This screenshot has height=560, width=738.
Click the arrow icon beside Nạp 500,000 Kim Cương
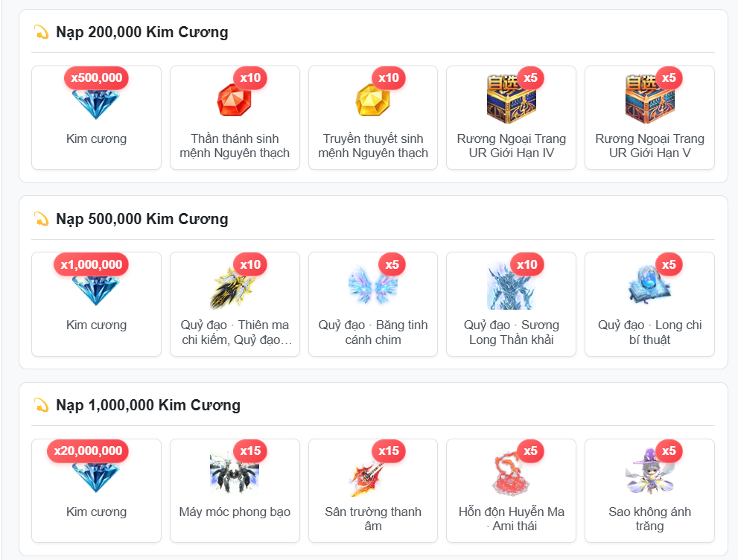pos(42,219)
